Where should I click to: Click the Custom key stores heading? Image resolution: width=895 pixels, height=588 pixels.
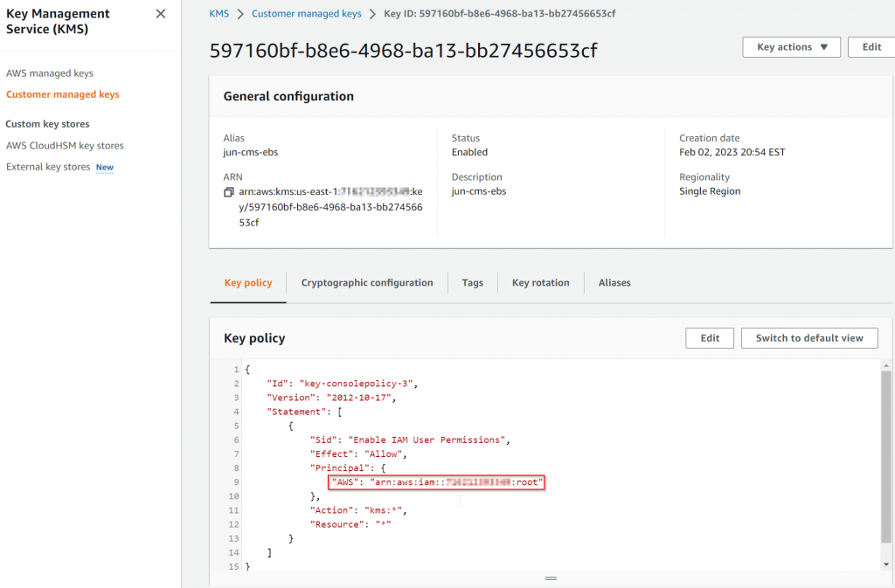tap(47, 124)
